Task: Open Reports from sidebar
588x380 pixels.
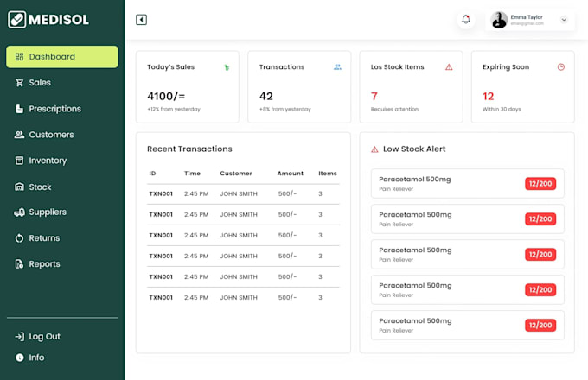Action: click(x=44, y=264)
